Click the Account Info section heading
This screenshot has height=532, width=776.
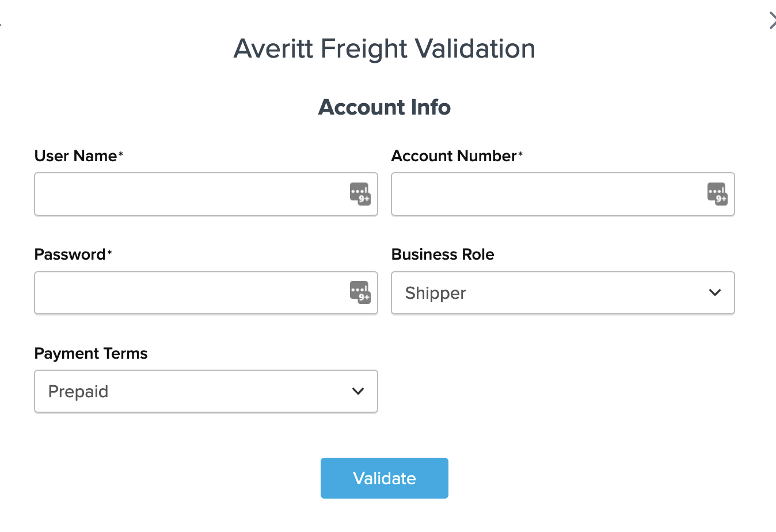385,107
